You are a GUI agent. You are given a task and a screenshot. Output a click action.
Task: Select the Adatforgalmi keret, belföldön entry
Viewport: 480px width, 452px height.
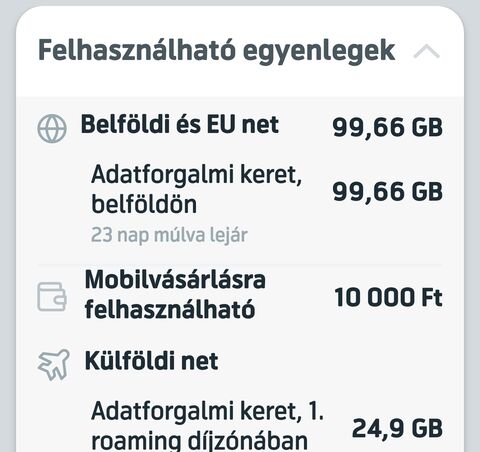[240, 198]
